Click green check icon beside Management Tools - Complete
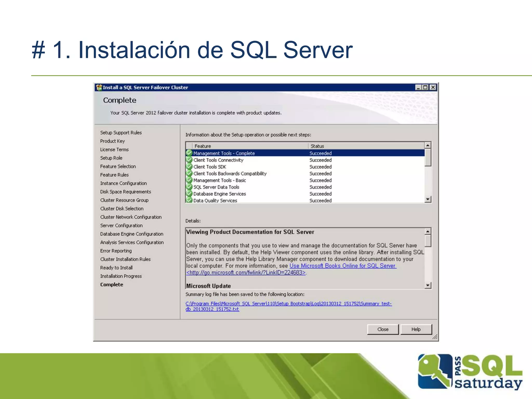Image resolution: width=532 pixels, height=399 pixels. (189, 153)
